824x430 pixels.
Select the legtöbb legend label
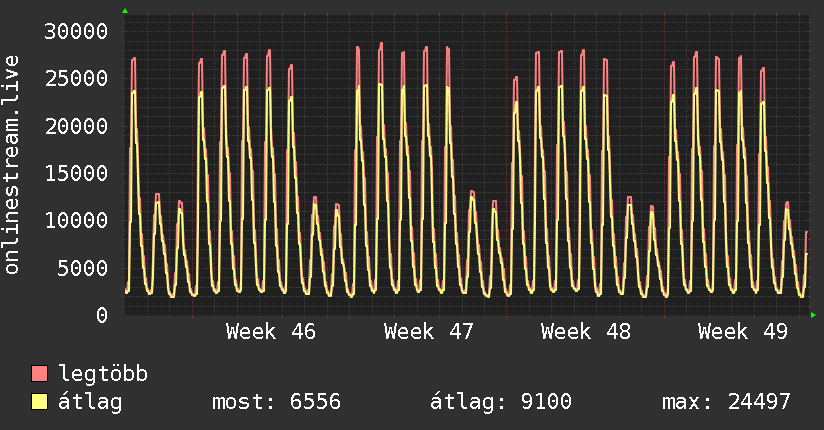(104, 374)
